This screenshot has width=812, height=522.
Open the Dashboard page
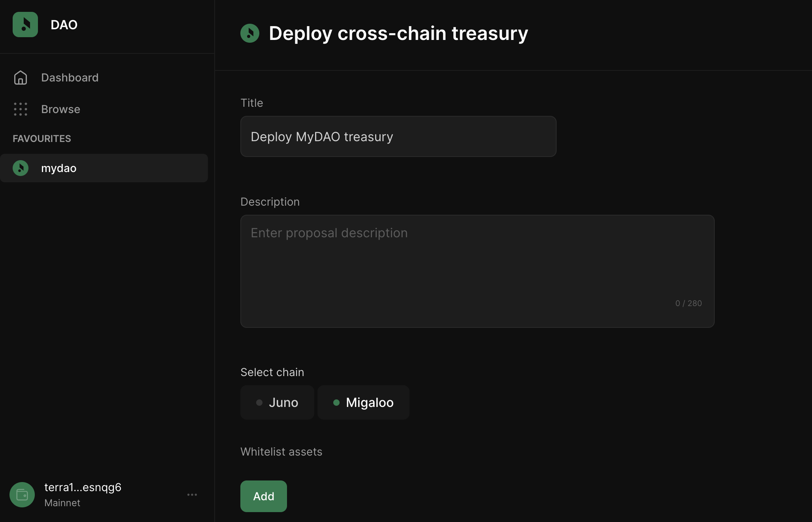point(70,78)
